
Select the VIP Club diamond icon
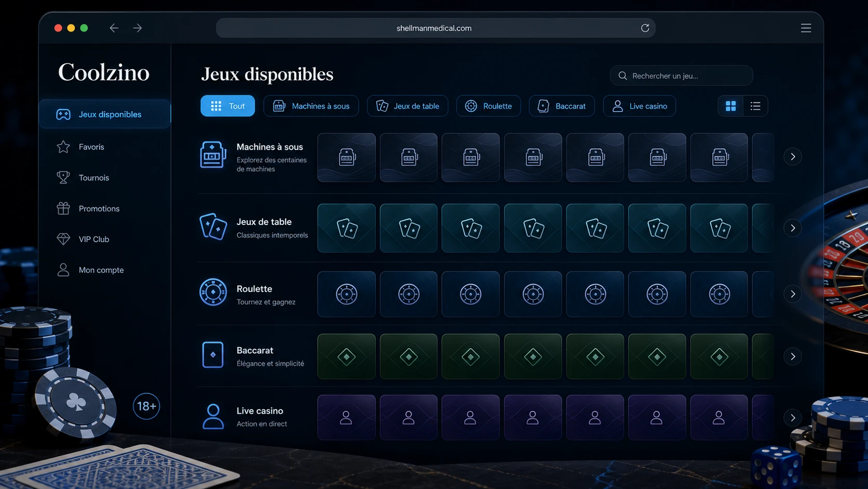click(63, 239)
